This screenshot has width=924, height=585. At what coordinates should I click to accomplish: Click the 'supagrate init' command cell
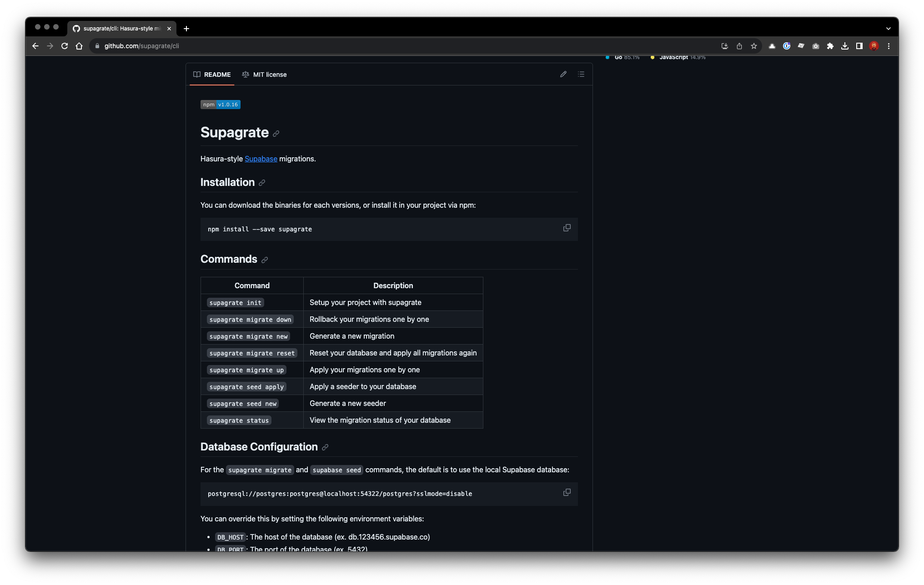tap(236, 303)
